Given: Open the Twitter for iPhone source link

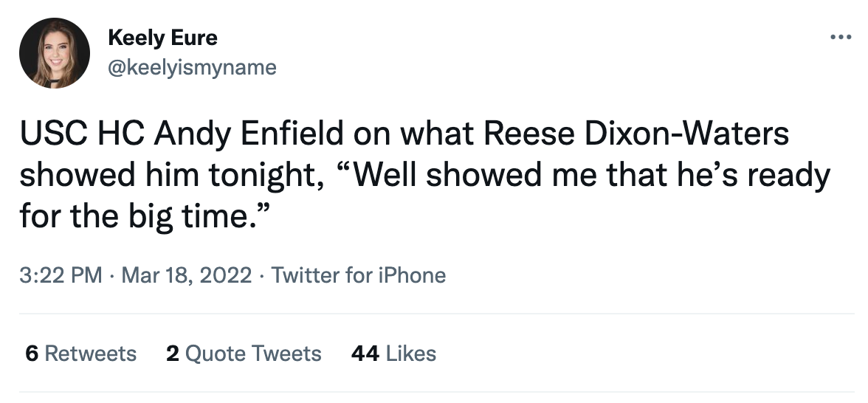Looking at the screenshot, I should coord(358,275).
